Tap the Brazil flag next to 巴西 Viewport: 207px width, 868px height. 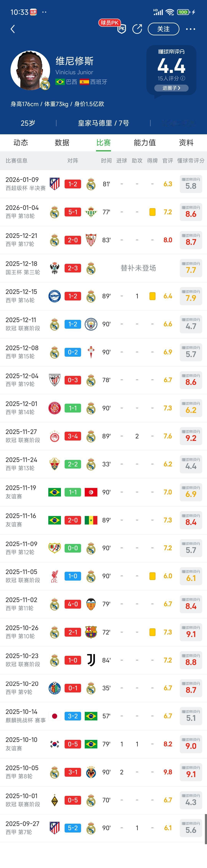click(60, 82)
